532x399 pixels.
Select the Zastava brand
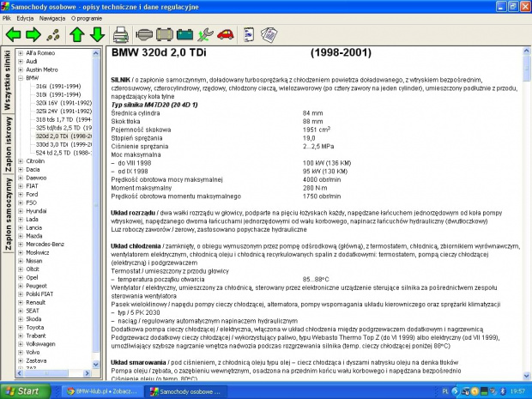(36, 360)
